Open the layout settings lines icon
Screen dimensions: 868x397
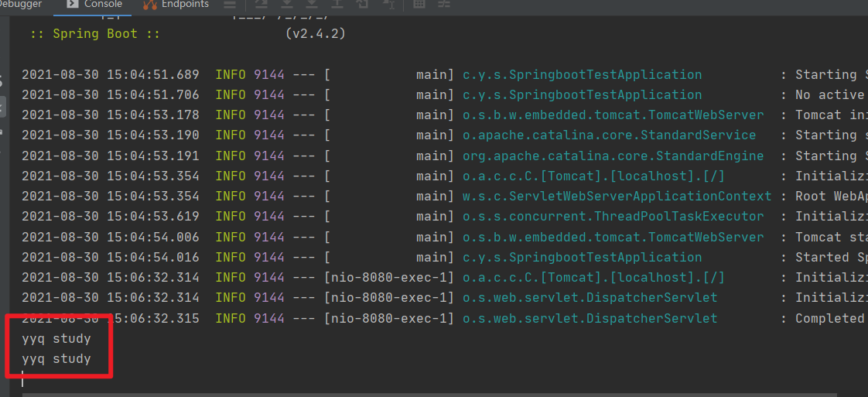(229, 5)
